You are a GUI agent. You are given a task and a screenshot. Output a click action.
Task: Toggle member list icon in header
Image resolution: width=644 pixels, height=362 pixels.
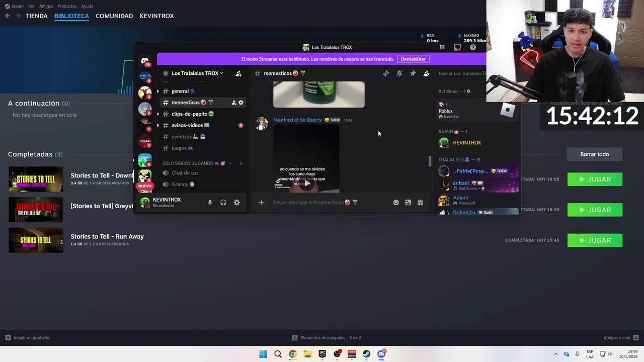click(426, 73)
